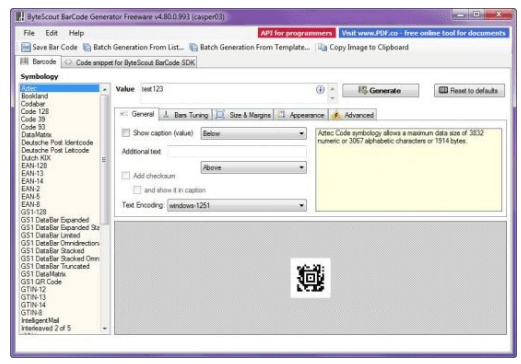
Task: Click the Value field up arrow
Action: pos(332,89)
